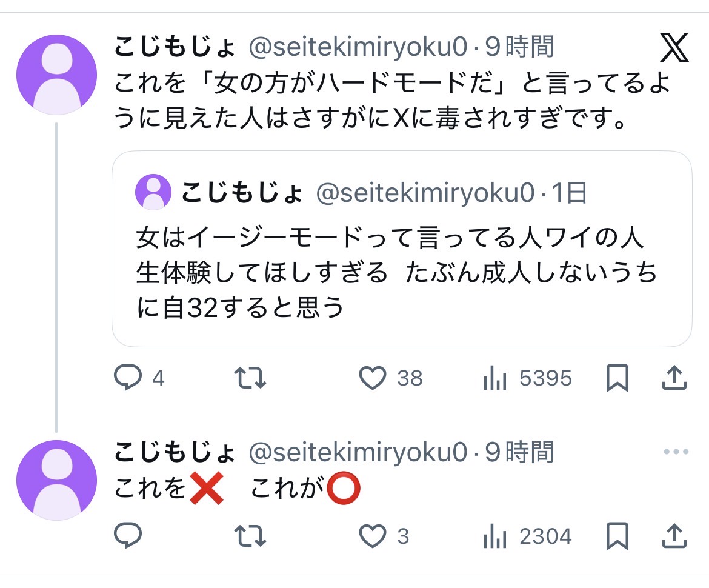709x588 pixels.
Task: Open the quoted post's small avatar
Action: click(153, 192)
